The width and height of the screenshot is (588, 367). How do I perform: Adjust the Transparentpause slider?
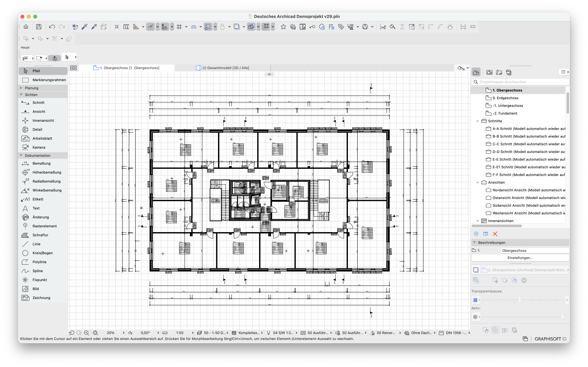(x=519, y=300)
